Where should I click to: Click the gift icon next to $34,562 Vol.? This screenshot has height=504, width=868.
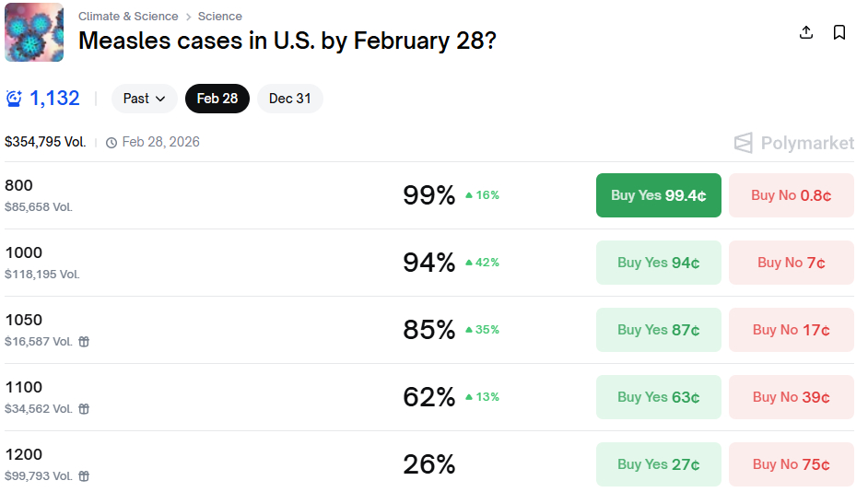(x=84, y=409)
